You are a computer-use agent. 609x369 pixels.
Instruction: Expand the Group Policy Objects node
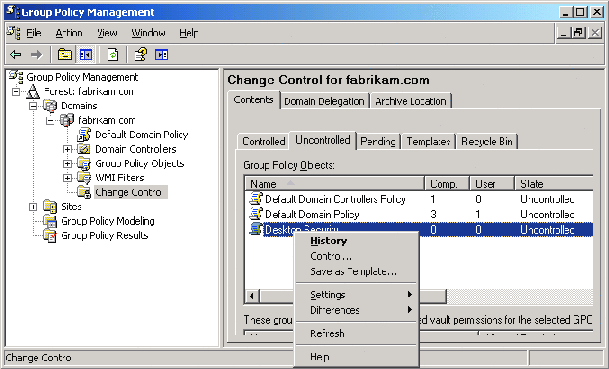[67, 164]
